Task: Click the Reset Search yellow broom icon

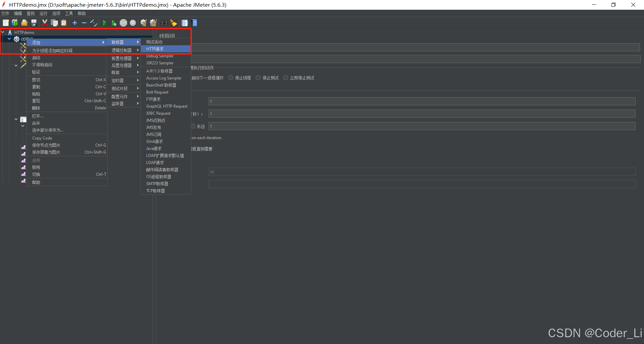Action: [x=174, y=23]
